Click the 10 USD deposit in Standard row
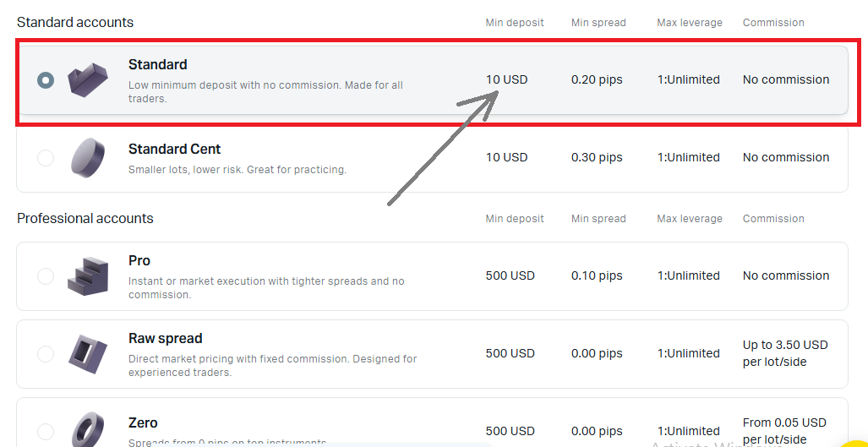The image size is (868, 447). (x=506, y=79)
